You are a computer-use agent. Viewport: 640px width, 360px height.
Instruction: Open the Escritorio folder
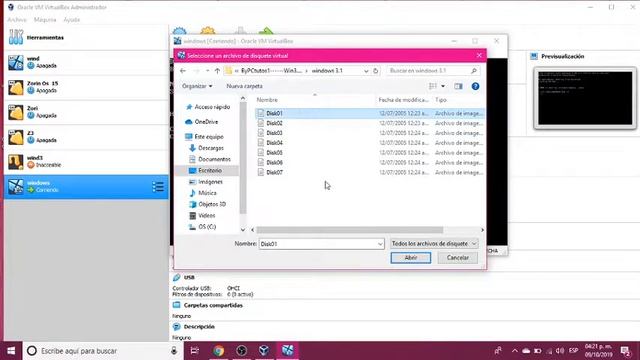(x=206, y=170)
